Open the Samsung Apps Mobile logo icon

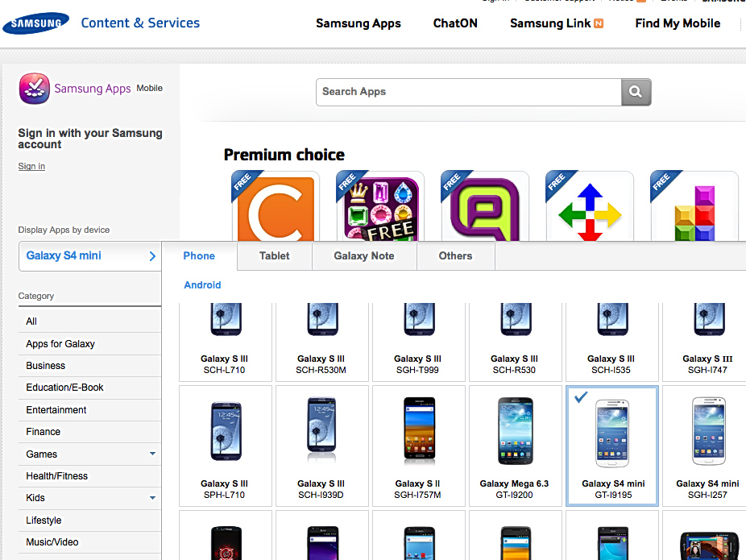click(x=35, y=89)
